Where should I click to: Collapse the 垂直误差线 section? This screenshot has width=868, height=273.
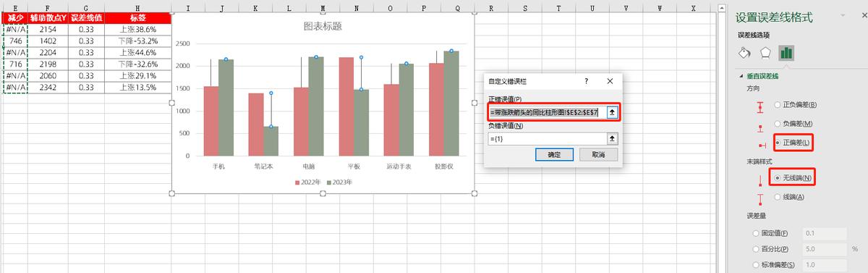741,75
